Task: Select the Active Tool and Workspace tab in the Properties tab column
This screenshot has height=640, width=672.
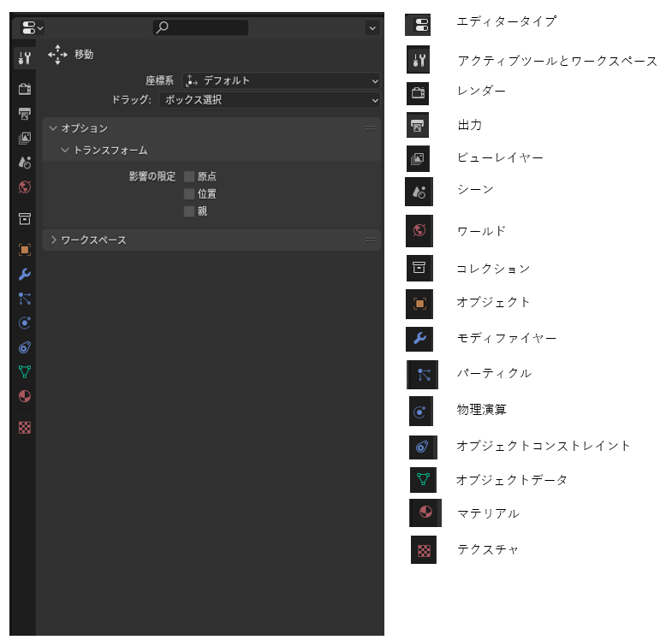Action: [x=25, y=58]
